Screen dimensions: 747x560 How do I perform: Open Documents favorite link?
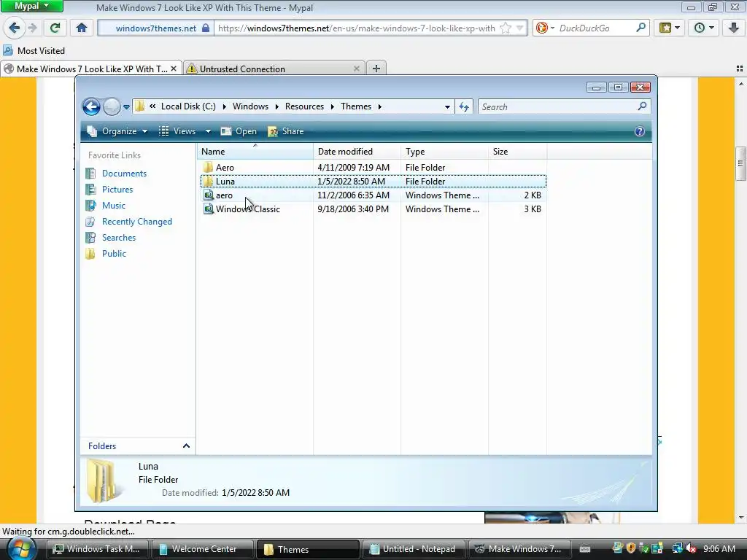[x=124, y=174]
